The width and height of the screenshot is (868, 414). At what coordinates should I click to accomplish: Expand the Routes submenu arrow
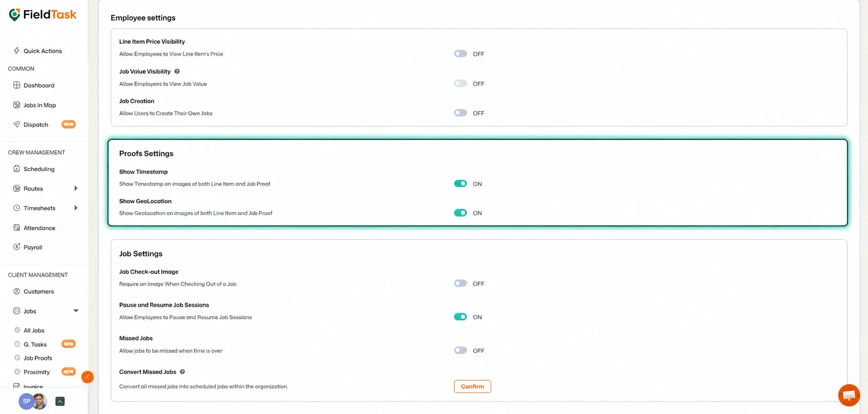(x=76, y=188)
